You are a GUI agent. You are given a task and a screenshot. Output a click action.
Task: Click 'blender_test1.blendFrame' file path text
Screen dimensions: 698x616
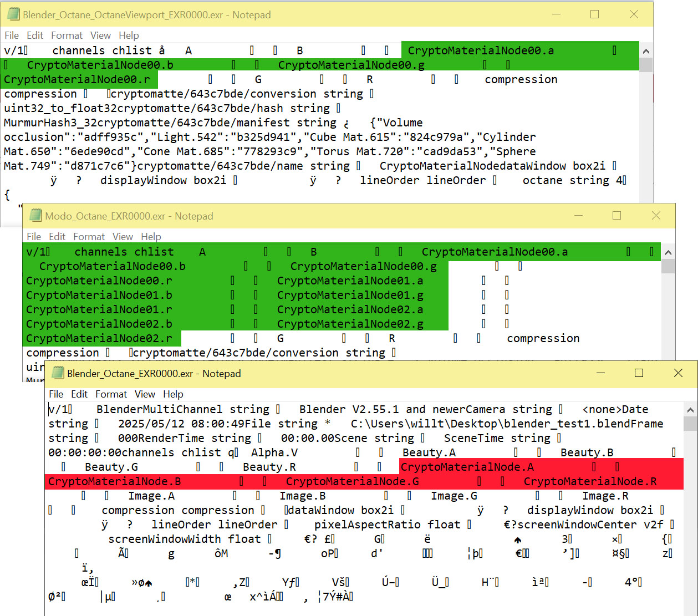pyautogui.click(x=584, y=424)
